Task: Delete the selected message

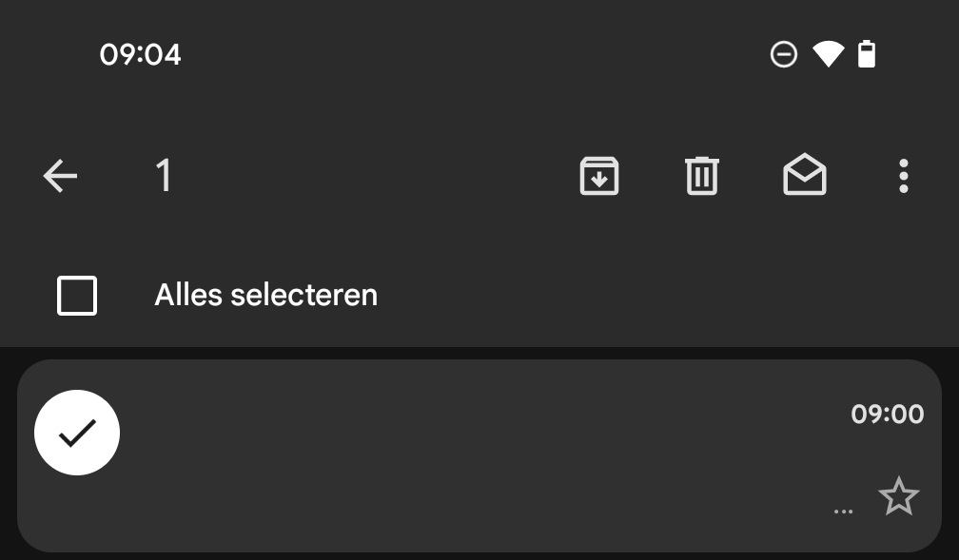Action: click(x=701, y=176)
